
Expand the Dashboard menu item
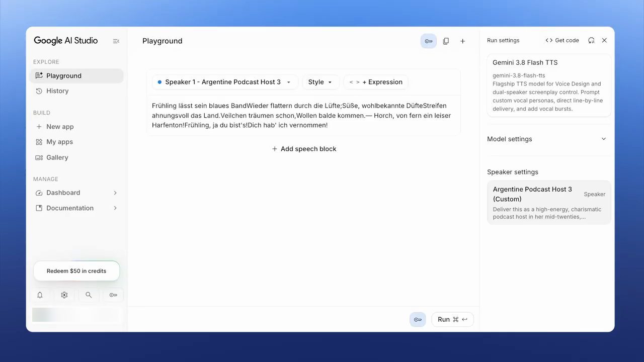pos(76,193)
